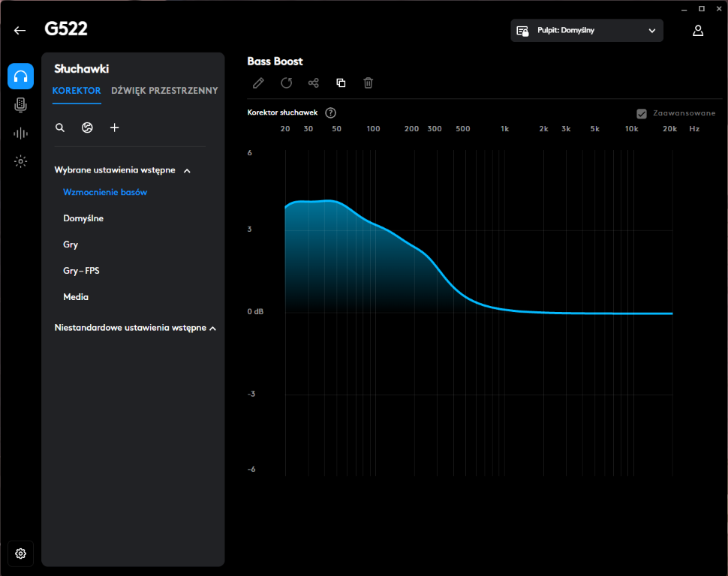Open the preset search icon

60,127
